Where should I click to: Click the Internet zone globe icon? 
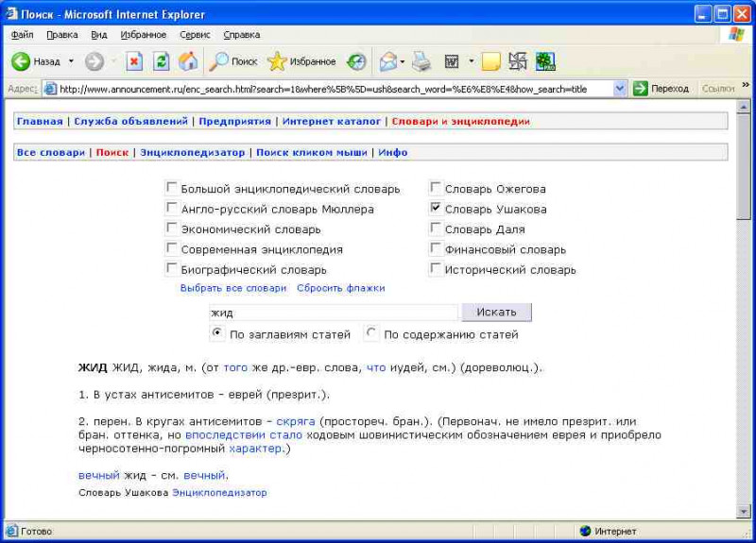(x=585, y=531)
